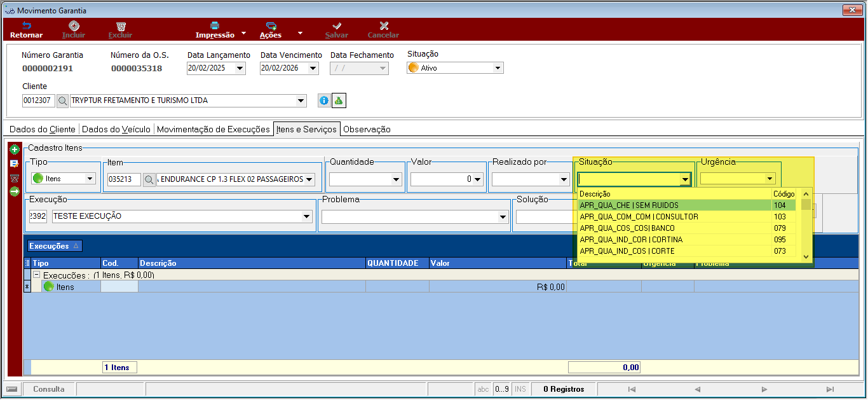The image size is (868, 400).
Task: Switch to the Dados do Veículo tab
Action: click(117, 129)
